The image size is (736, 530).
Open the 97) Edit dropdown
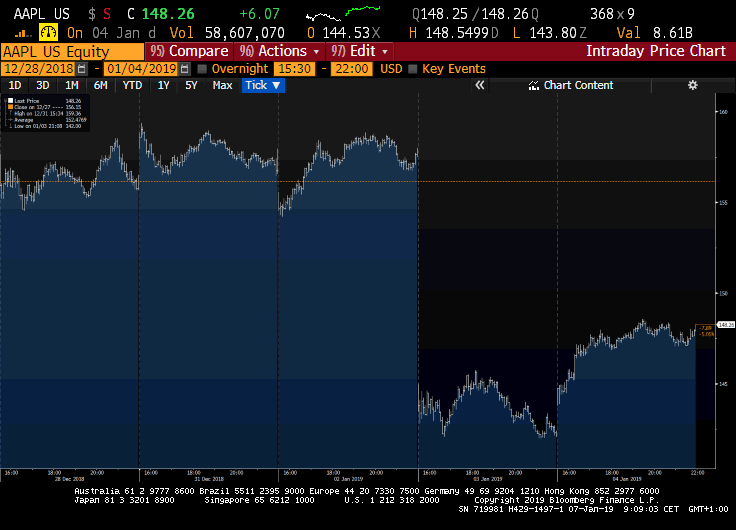(360, 51)
